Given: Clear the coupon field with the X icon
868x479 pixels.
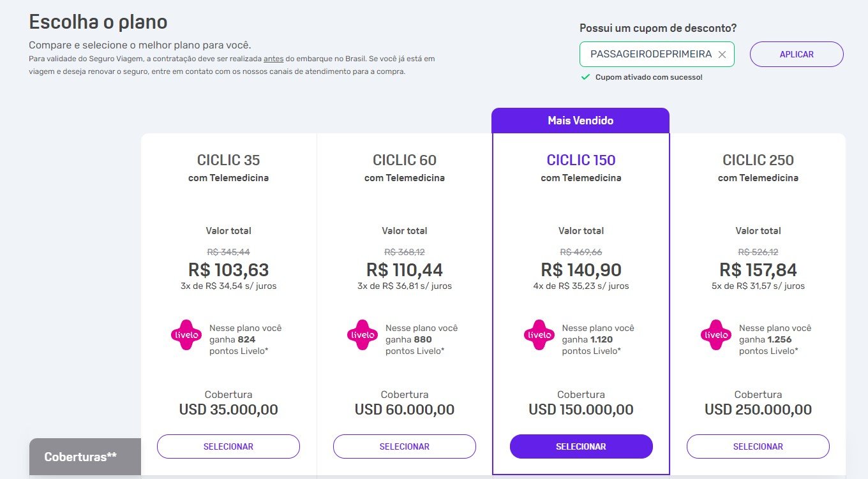Looking at the screenshot, I should 722,54.
